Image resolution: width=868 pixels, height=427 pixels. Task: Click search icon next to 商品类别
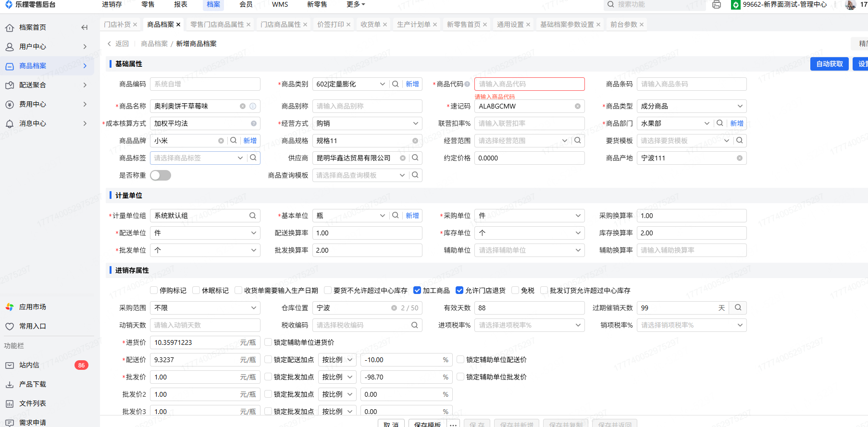(395, 84)
